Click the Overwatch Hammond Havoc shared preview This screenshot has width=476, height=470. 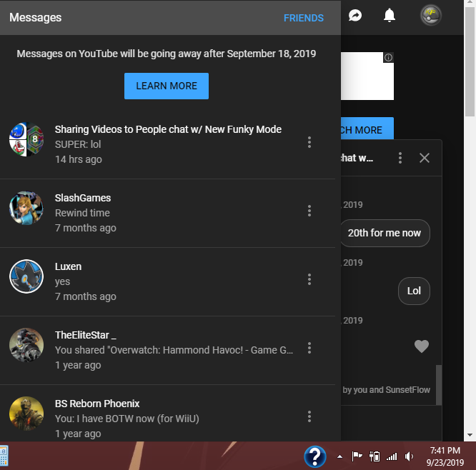pos(174,350)
